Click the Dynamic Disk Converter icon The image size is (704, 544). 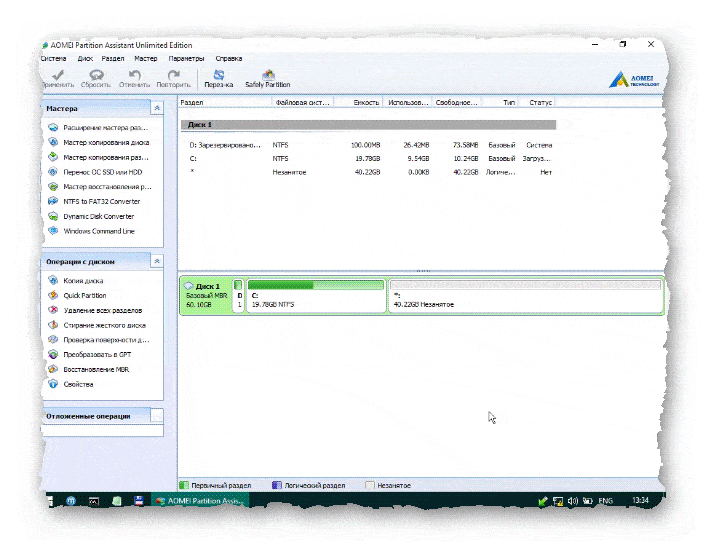coord(53,216)
